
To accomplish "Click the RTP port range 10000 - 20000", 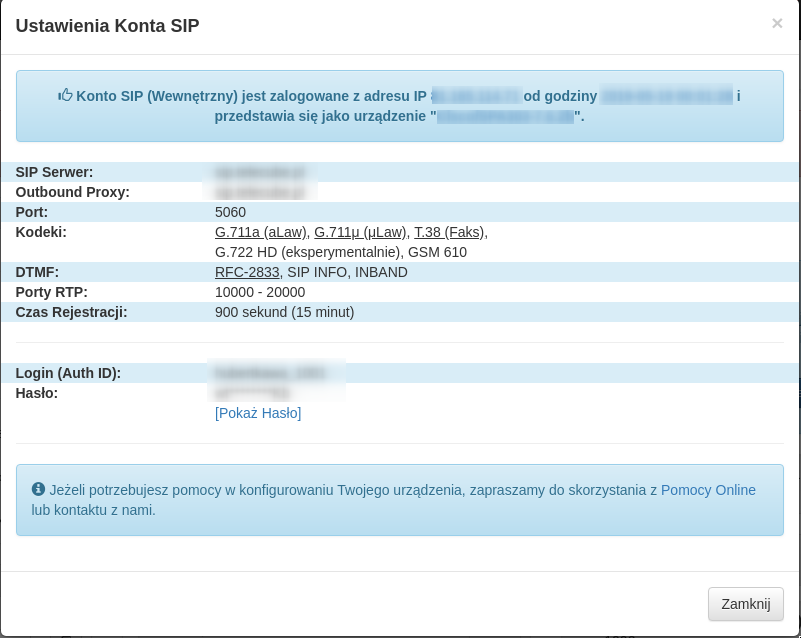I will coord(260,292).
